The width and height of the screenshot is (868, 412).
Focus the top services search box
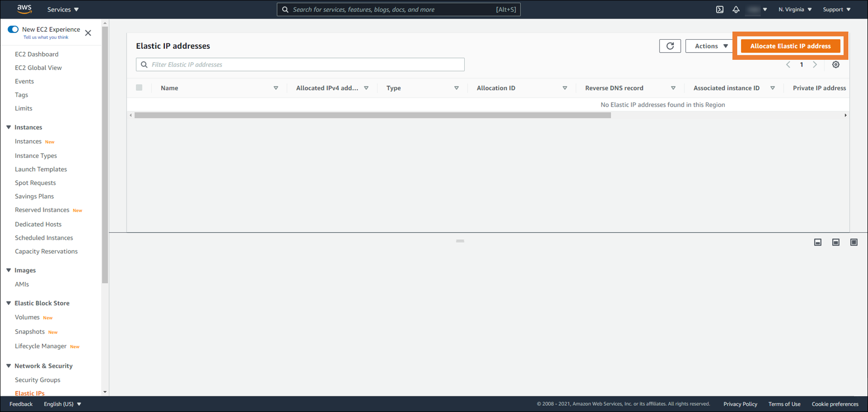(399, 10)
